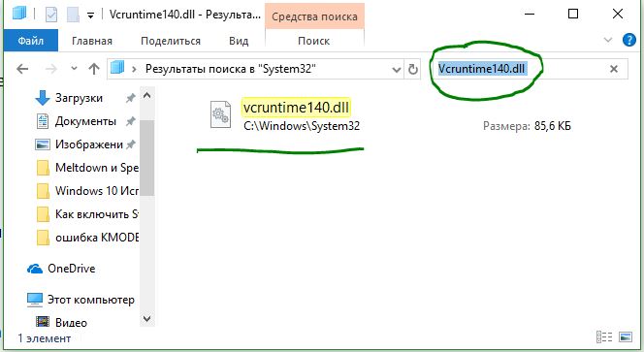Viewport: 644px width, 352px height.
Task: Click the OneDrive cloud icon
Action: pos(35,269)
